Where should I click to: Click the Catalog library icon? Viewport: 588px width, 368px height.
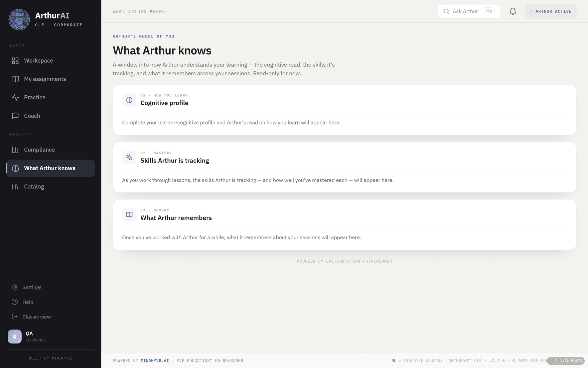(x=15, y=187)
